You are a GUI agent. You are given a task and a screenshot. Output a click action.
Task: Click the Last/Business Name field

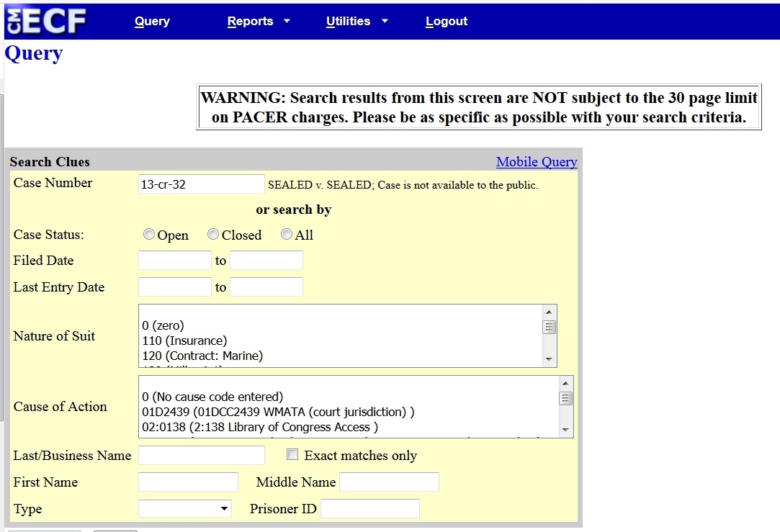click(x=201, y=456)
